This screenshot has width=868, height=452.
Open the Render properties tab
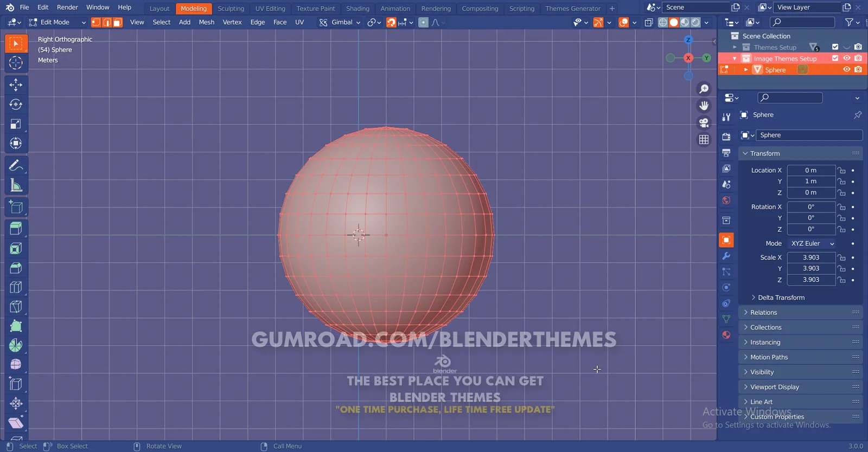point(726,137)
